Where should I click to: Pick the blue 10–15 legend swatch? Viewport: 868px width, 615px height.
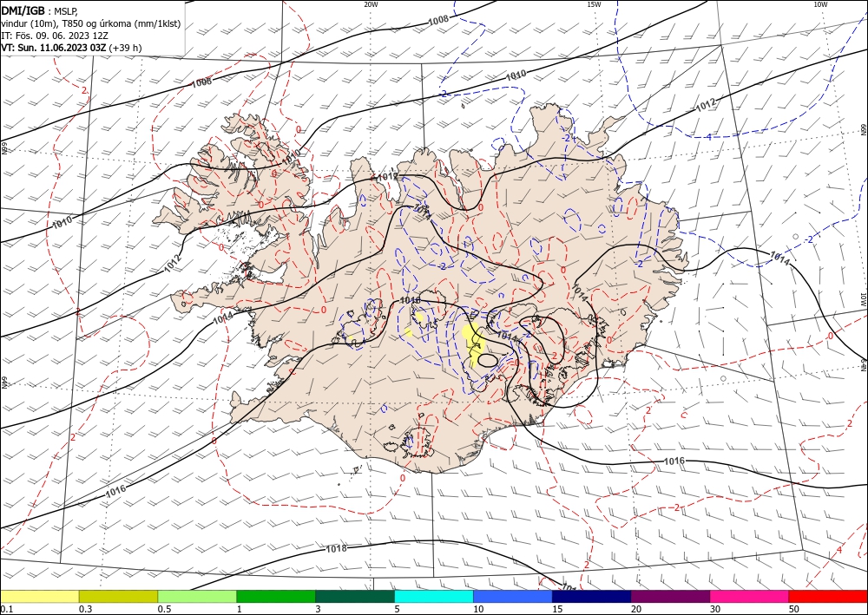513,596
